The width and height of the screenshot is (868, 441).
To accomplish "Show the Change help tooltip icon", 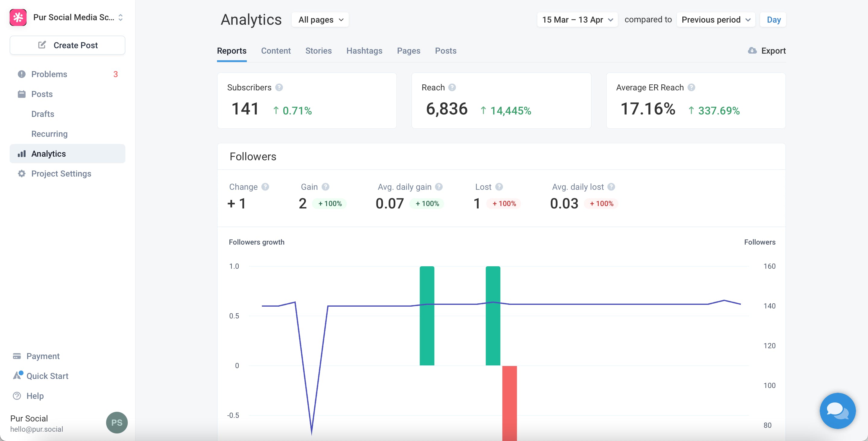I will tap(265, 187).
